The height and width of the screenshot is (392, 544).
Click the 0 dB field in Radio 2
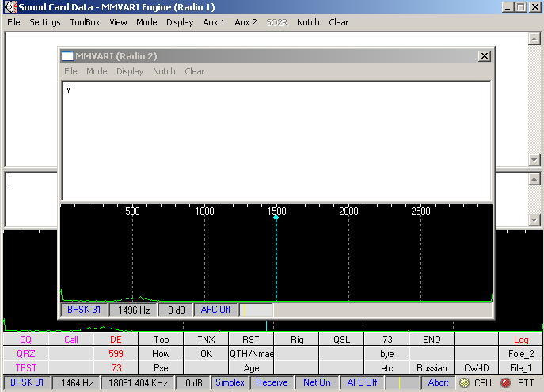coord(176,310)
